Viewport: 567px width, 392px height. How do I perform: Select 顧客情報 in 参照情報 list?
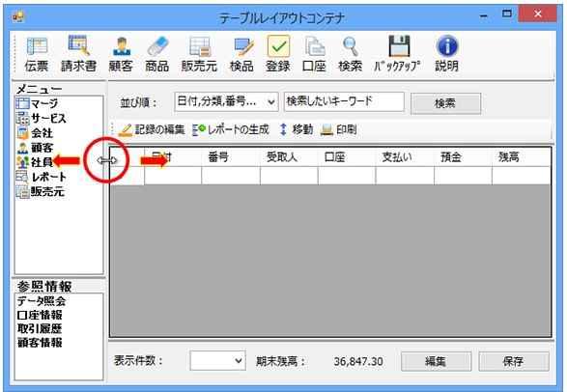(x=40, y=342)
